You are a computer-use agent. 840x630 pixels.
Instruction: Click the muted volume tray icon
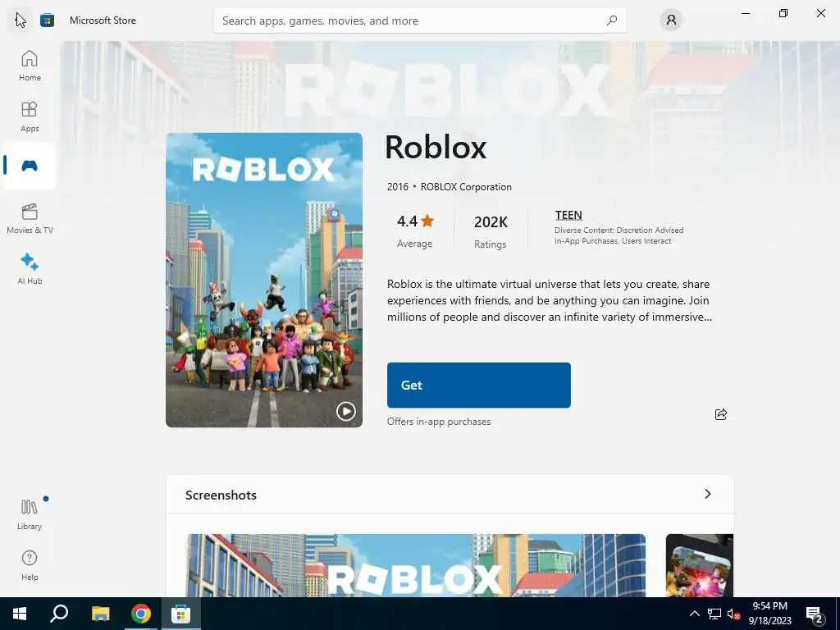733,614
